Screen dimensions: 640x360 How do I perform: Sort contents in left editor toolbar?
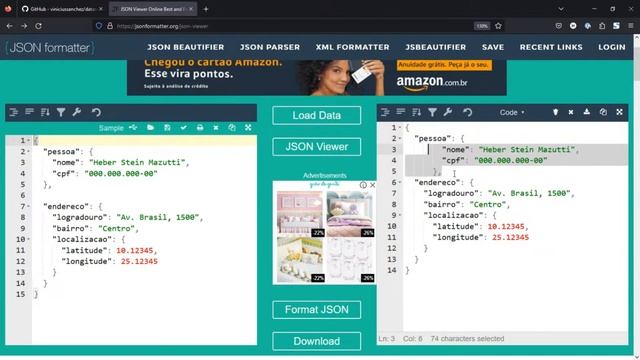click(45, 112)
